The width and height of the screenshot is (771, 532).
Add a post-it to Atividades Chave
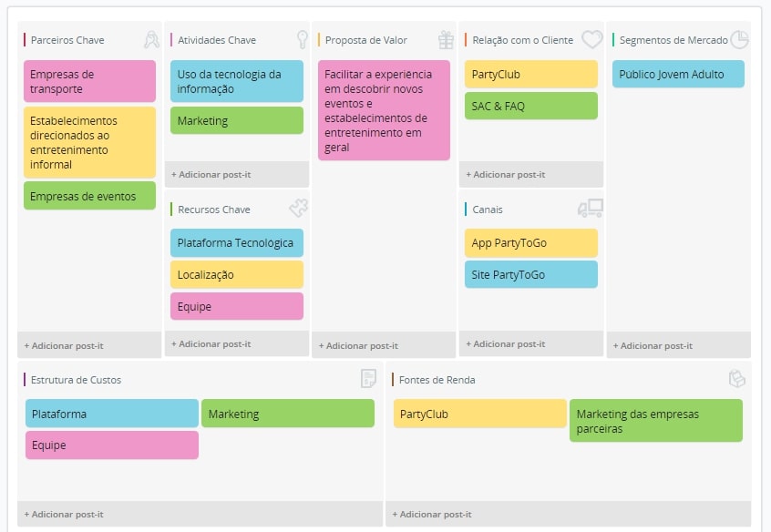pos(211,174)
